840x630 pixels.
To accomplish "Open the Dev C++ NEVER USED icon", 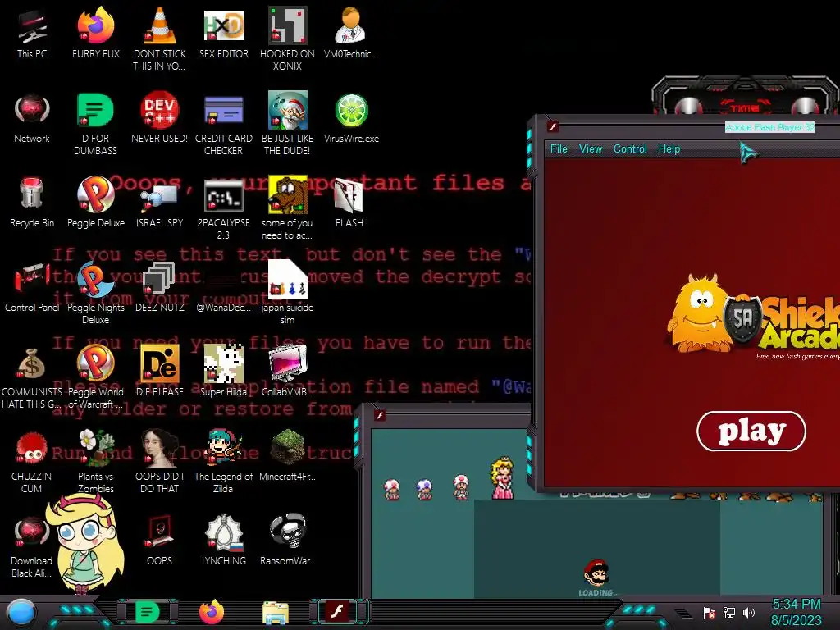I will click(159, 110).
